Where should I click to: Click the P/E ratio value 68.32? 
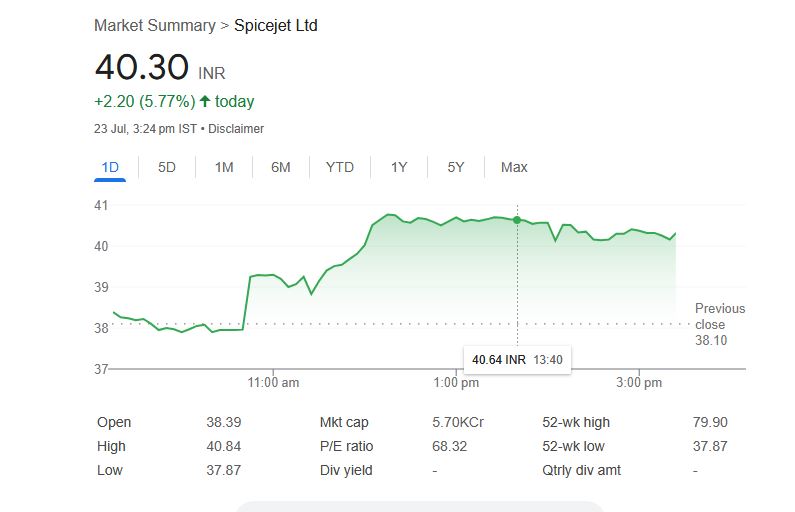(x=449, y=446)
